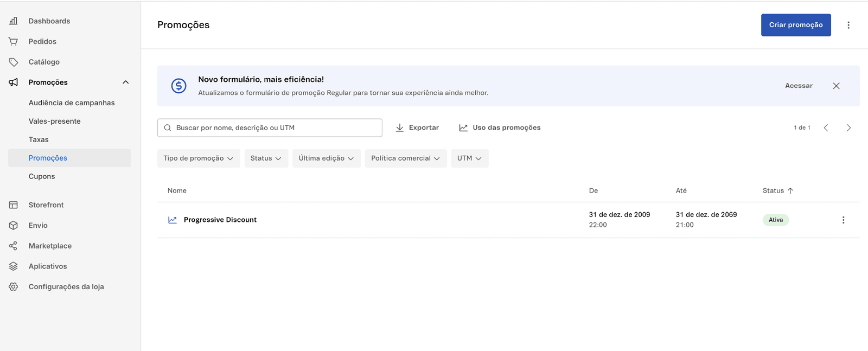
Task: Click the Envio package box icon
Action: pos(14,225)
